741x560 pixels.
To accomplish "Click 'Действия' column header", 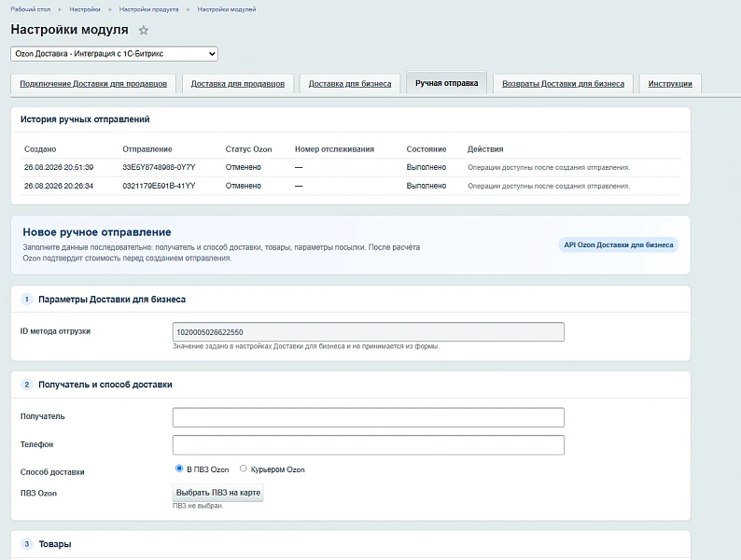I will pos(485,149).
